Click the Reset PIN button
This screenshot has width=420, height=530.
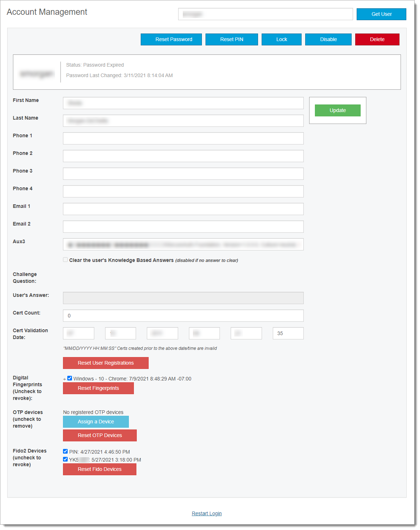[231, 39]
